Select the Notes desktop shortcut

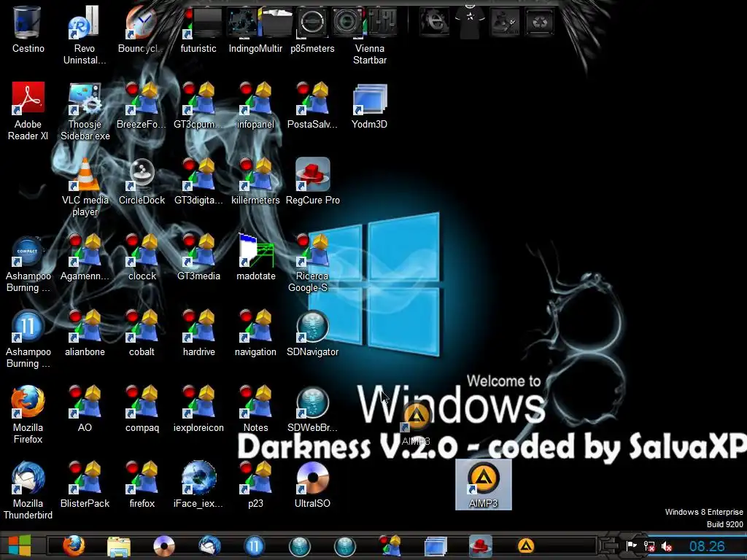tap(255, 408)
